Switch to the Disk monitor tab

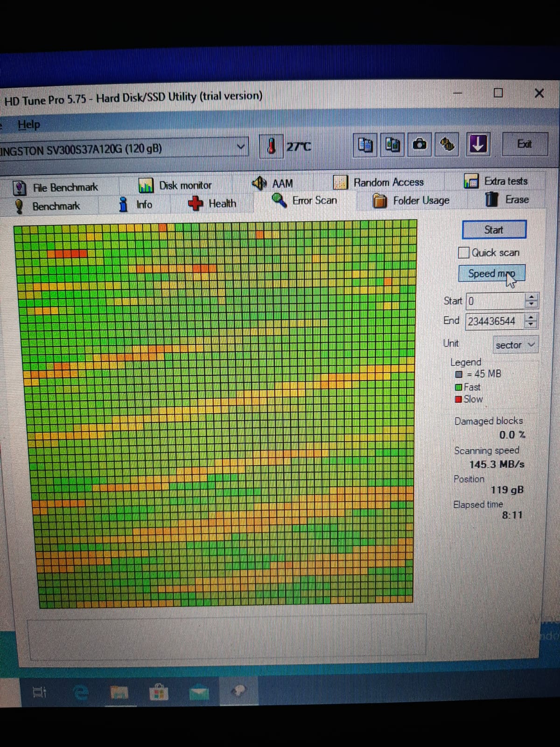pos(185,185)
